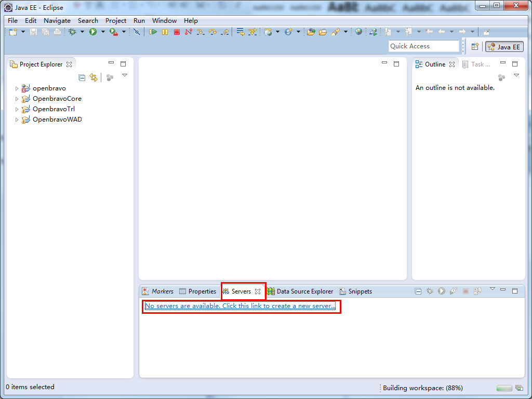The image size is (532, 399).
Task: Open the new web project dropdown arrow
Action: tap(277, 32)
